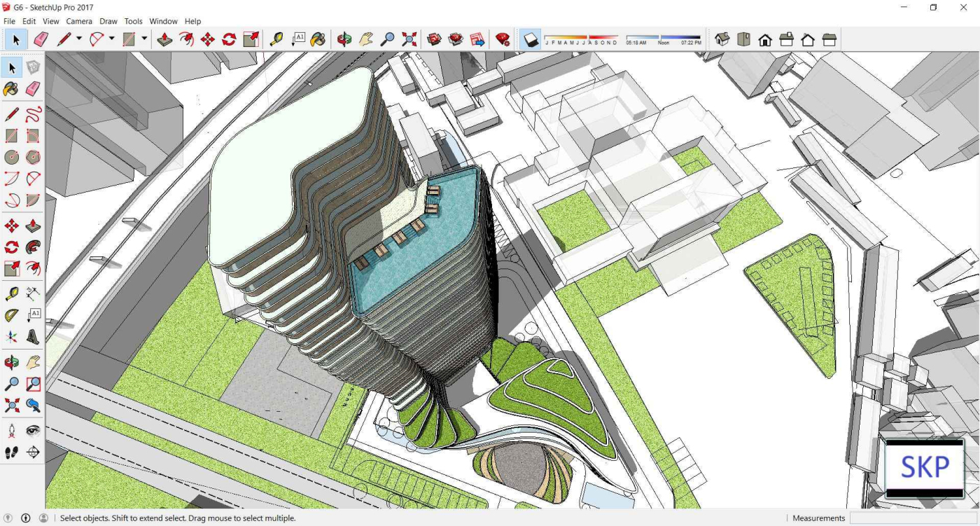
Task: Choose the Tape Measure tool in top toolbar
Action: coord(276,40)
